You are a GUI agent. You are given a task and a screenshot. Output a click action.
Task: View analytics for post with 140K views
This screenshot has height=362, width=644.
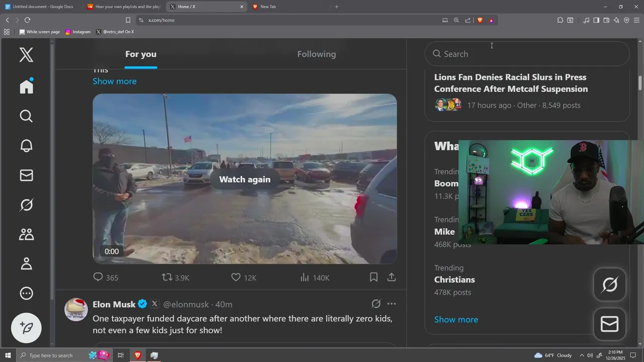pyautogui.click(x=314, y=278)
